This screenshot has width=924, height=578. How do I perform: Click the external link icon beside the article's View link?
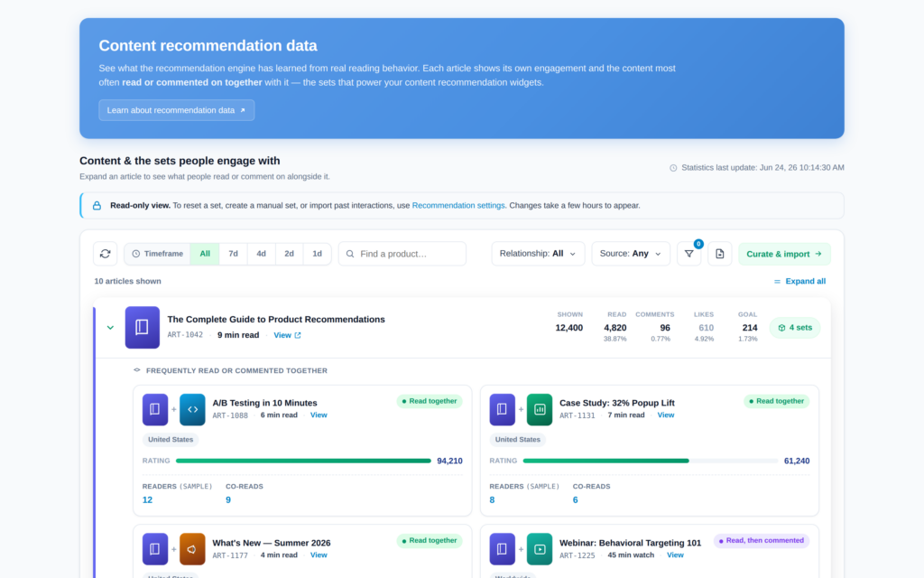point(298,335)
